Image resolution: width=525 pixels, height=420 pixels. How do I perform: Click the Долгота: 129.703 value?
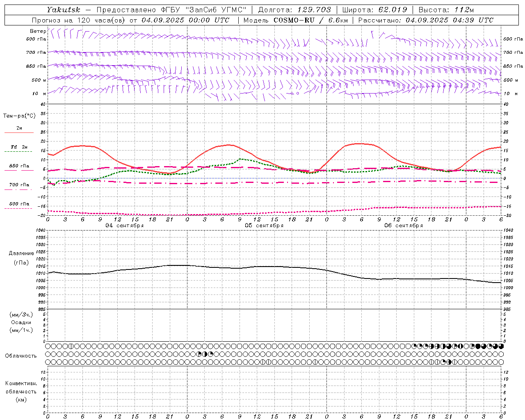pos(294,9)
